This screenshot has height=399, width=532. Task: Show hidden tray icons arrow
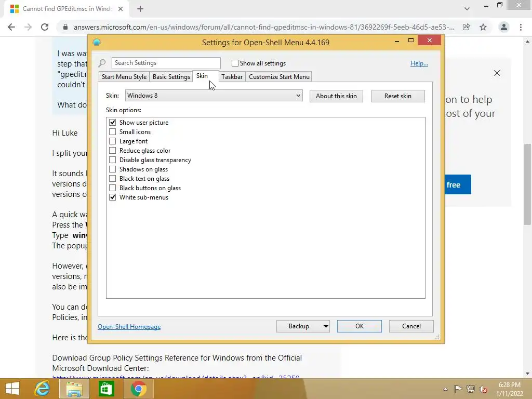point(445,389)
